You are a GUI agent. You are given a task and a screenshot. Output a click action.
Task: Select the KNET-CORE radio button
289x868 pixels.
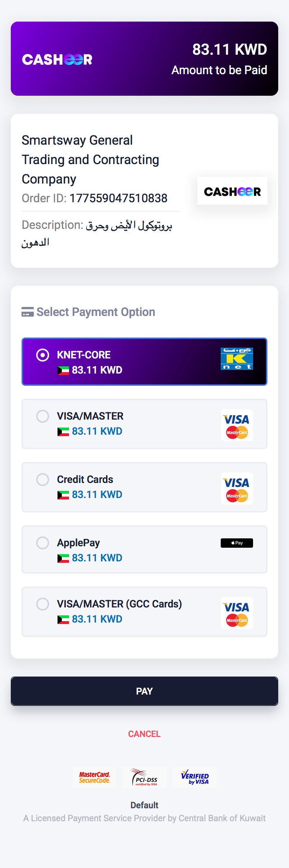coord(43,355)
